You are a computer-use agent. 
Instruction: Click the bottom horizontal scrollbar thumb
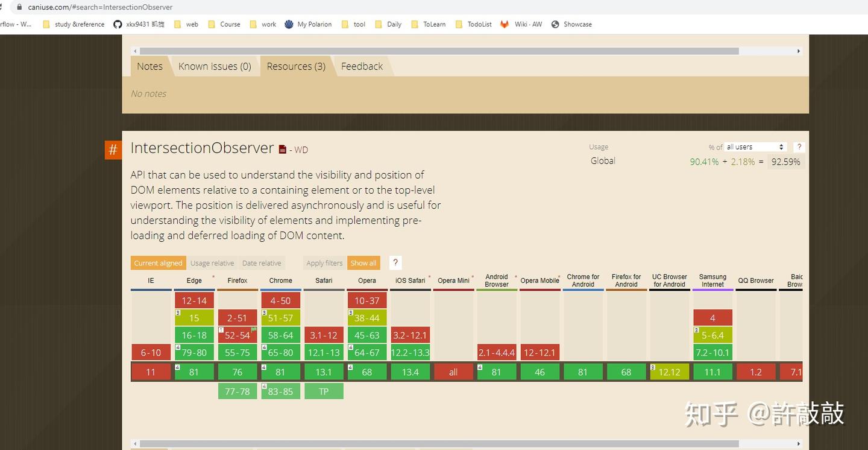tap(439, 444)
